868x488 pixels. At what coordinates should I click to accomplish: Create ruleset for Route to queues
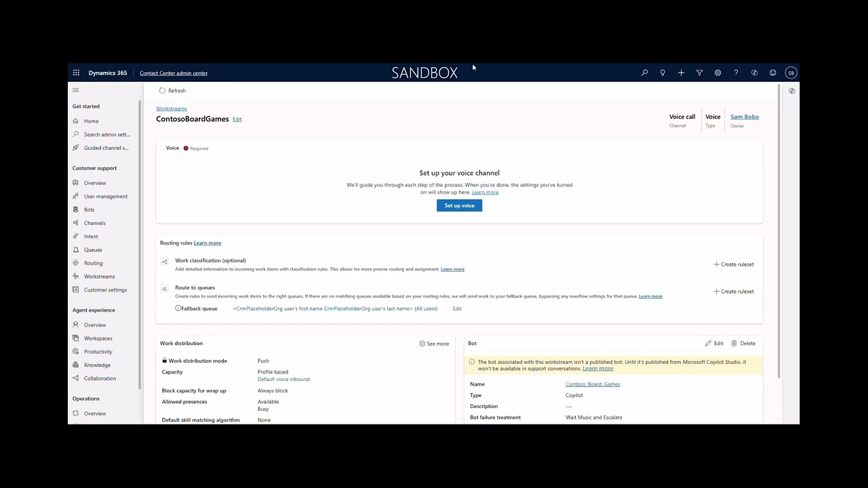coord(734,291)
